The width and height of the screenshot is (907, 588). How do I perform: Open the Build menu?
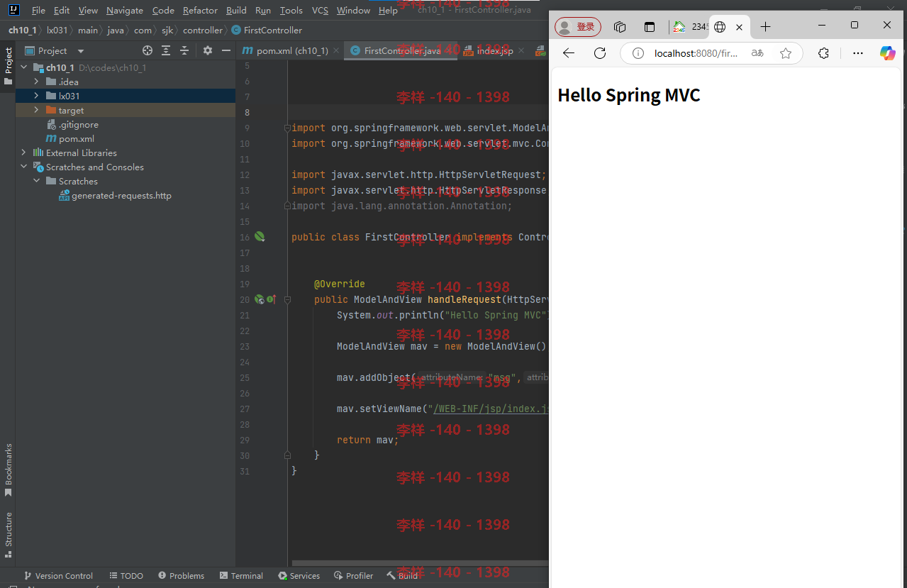coord(236,10)
